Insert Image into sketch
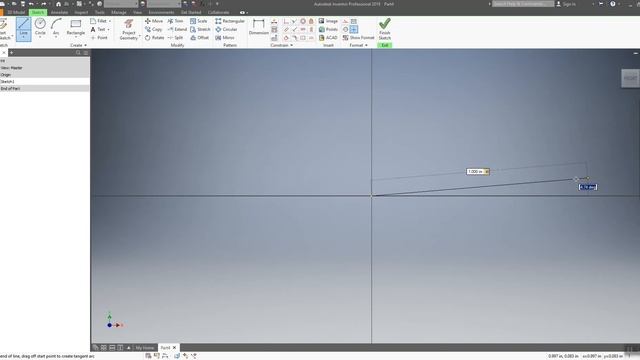640x360 pixels. pyautogui.click(x=328, y=21)
